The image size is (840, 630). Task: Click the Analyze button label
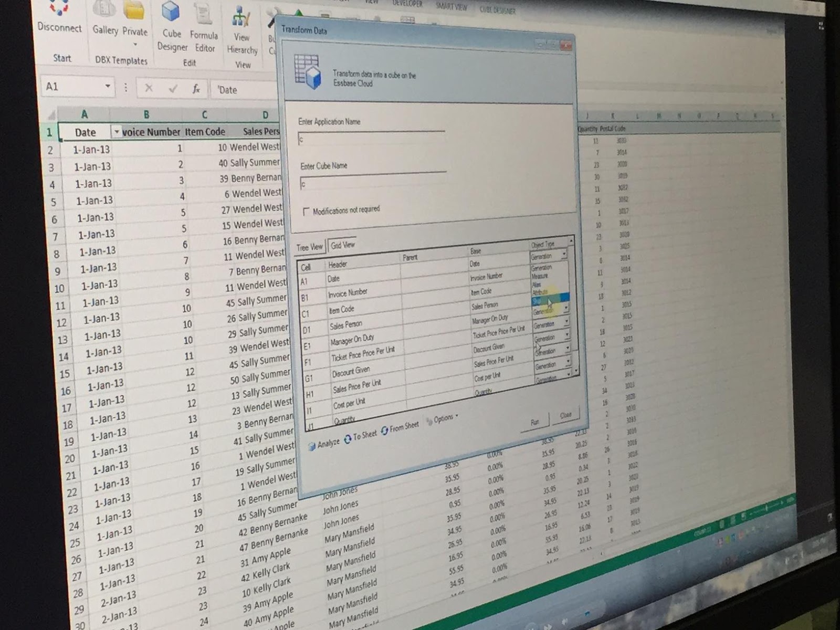coord(329,443)
